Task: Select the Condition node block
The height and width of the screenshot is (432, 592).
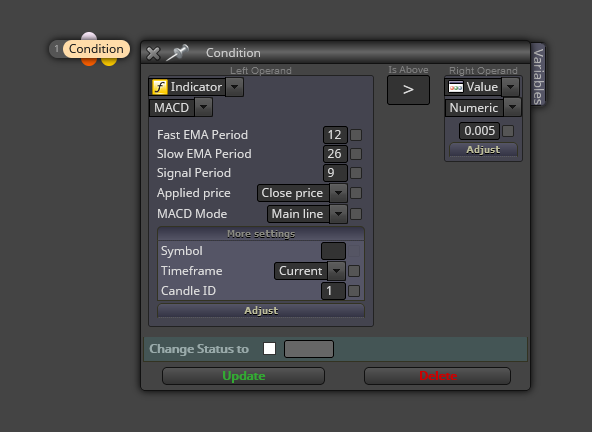Action: pos(96,49)
